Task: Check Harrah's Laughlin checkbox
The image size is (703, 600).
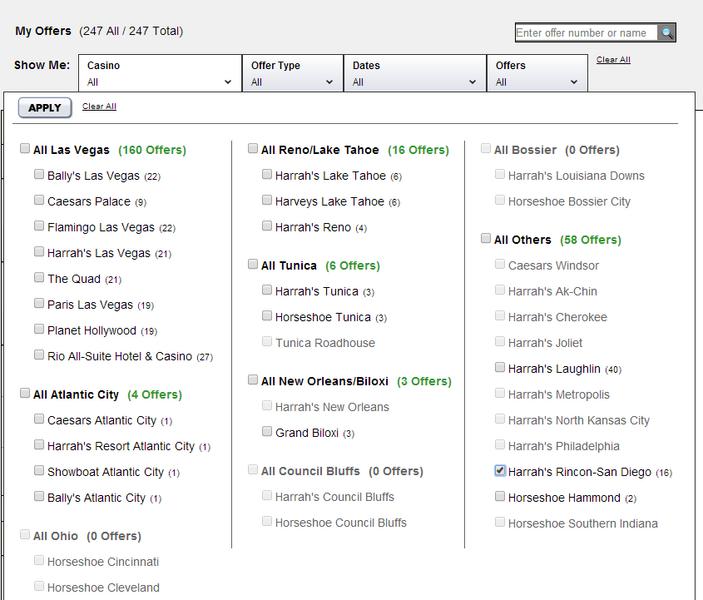Action: (499, 367)
